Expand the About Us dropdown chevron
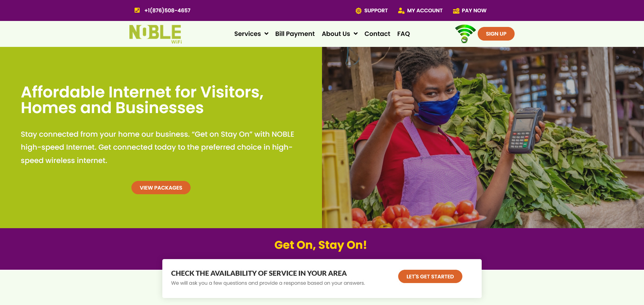This screenshot has height=305, width=644. [356, 34]
